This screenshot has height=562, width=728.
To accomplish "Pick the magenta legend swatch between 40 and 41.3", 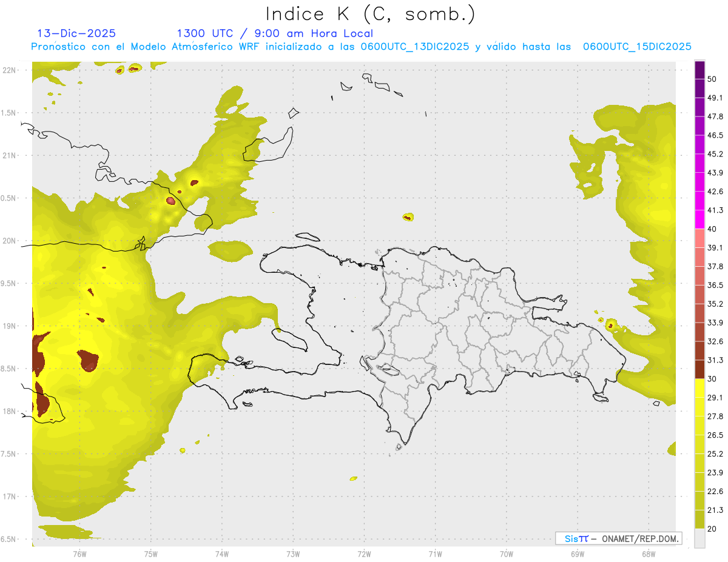I will (x=699, y=219).
